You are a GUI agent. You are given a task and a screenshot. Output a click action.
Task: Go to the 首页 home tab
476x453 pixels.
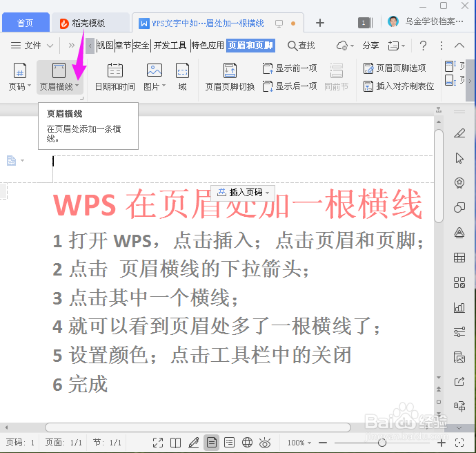(26, 23)
